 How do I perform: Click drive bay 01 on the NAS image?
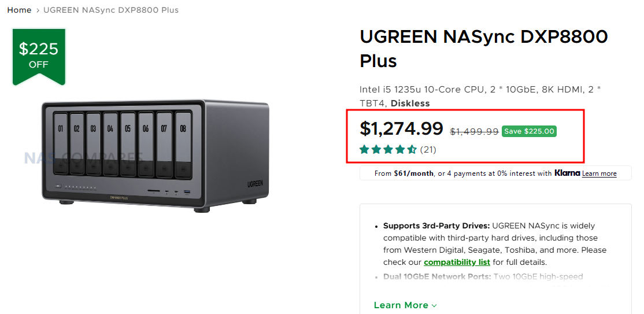pos(60,141)
